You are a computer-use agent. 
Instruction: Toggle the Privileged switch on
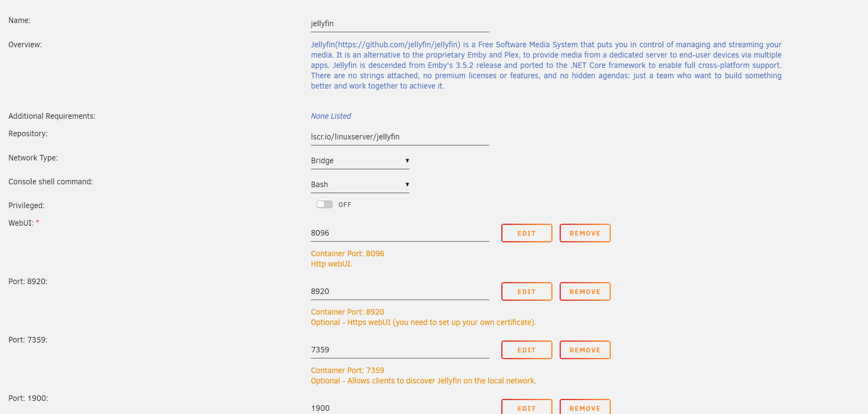pos(324,205)
